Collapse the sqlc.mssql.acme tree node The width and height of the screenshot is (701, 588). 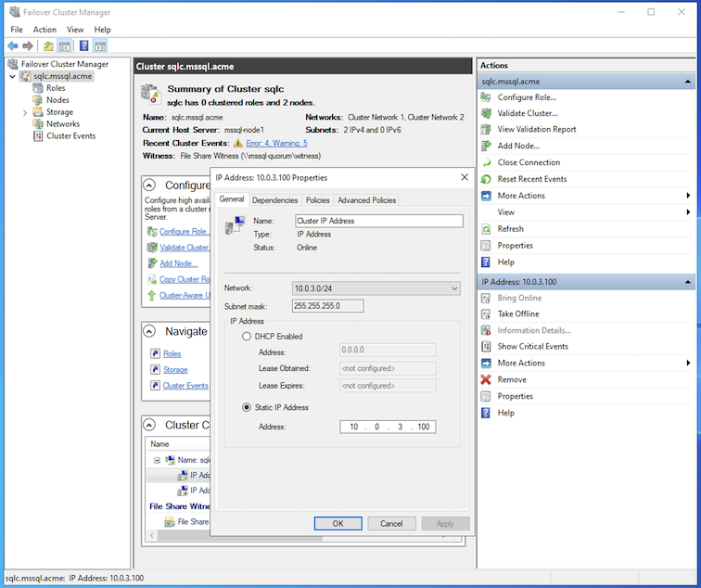13,76
